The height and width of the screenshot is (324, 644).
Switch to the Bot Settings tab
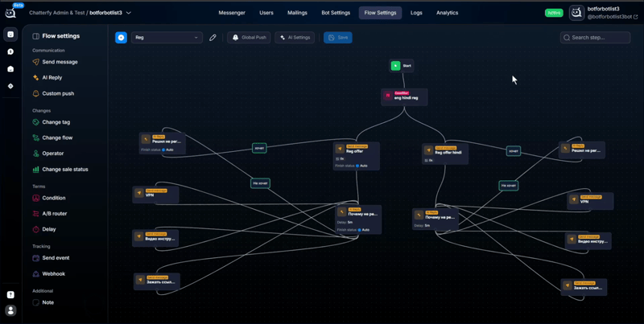pos(336,13)
